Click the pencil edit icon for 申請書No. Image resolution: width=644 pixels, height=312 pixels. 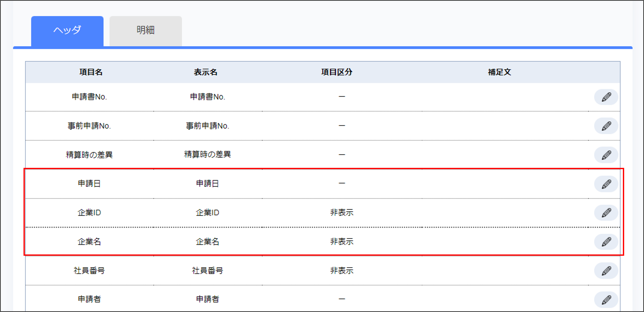coord(606,97)
